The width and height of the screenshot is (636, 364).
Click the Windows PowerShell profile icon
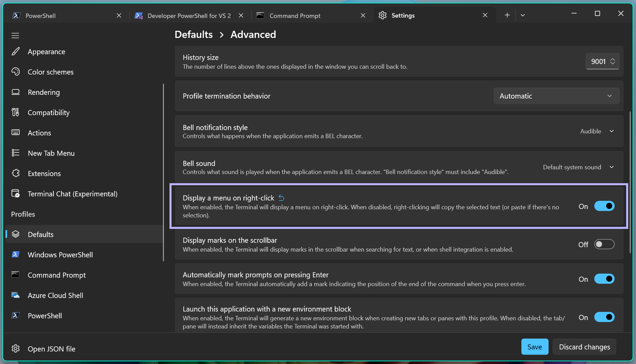pyautogui.click(x=16, y=254)
